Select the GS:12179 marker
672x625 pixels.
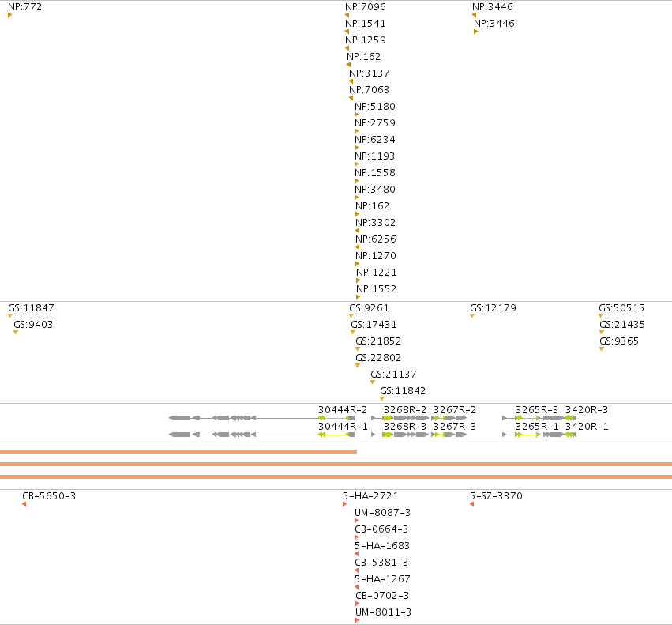pos(472,316)
